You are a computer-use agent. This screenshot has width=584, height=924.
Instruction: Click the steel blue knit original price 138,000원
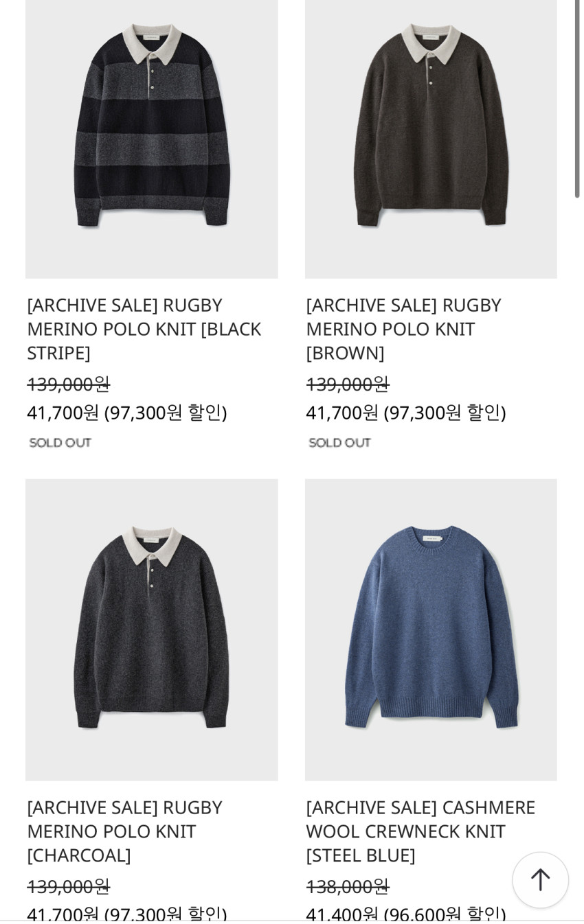pos(348,886)
